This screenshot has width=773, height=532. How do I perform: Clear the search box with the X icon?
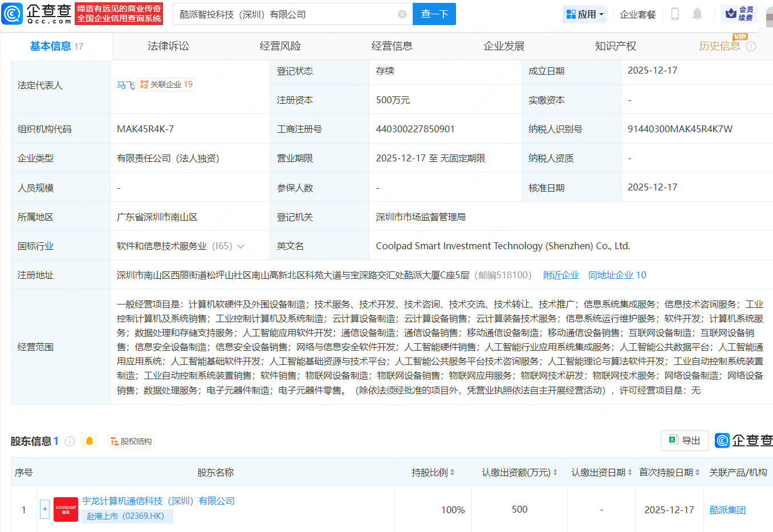[x=402, y=14]
